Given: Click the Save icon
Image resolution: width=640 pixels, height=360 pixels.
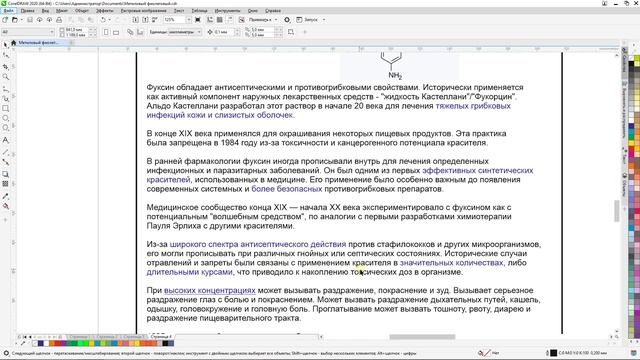Looking at the screenshot, I should point(30,20).
